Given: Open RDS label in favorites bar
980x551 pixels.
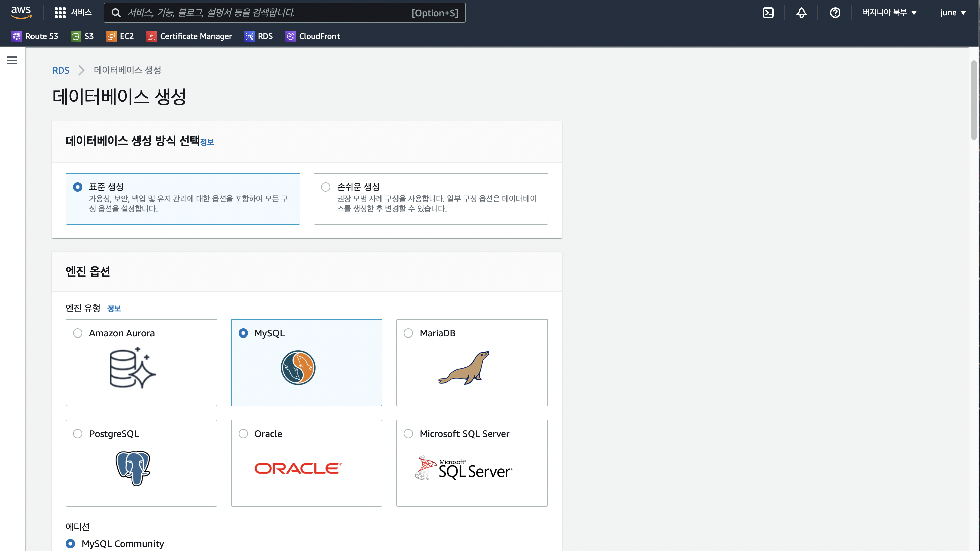Looking at the screenshot, I should 265,36.
